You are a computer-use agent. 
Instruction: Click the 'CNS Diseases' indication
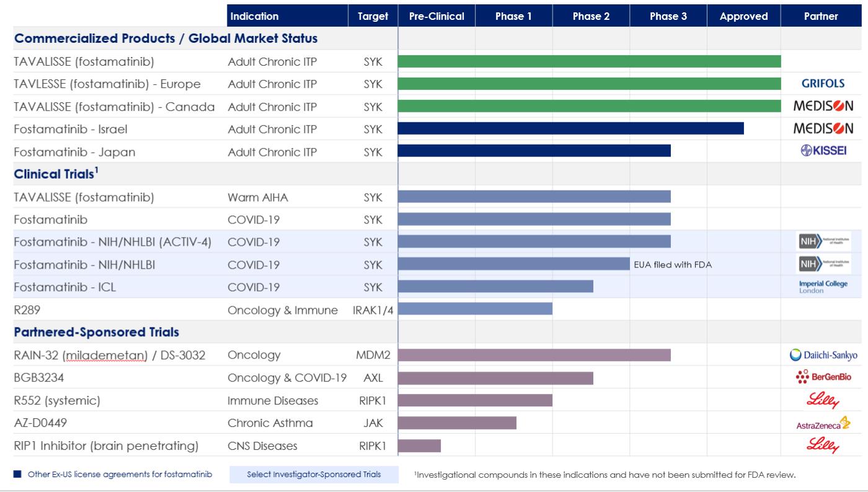[262, 446]
